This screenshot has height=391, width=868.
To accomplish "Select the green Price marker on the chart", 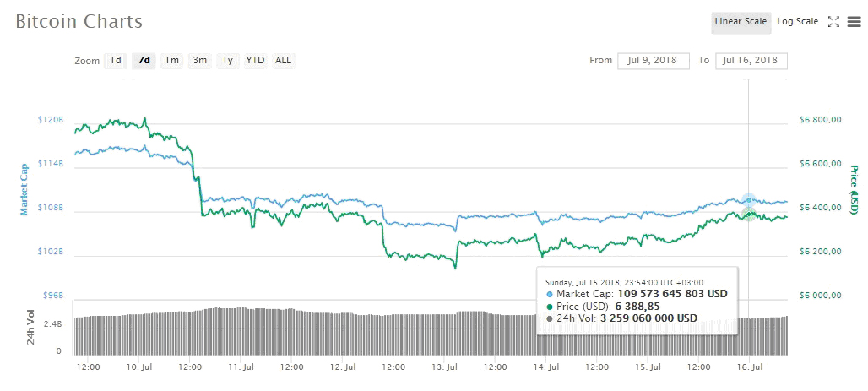I will pyautogui.click(x=749, y=215).
